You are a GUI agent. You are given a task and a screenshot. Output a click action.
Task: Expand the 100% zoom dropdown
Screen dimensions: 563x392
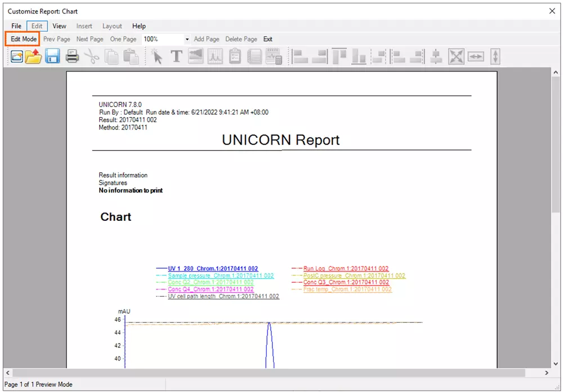pos(187,39)
